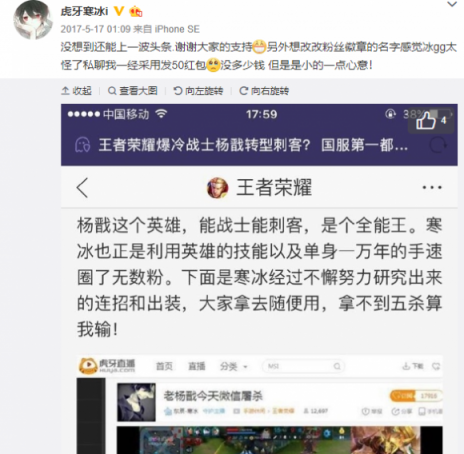Click the 虎牙寒冰i username link

84,11
